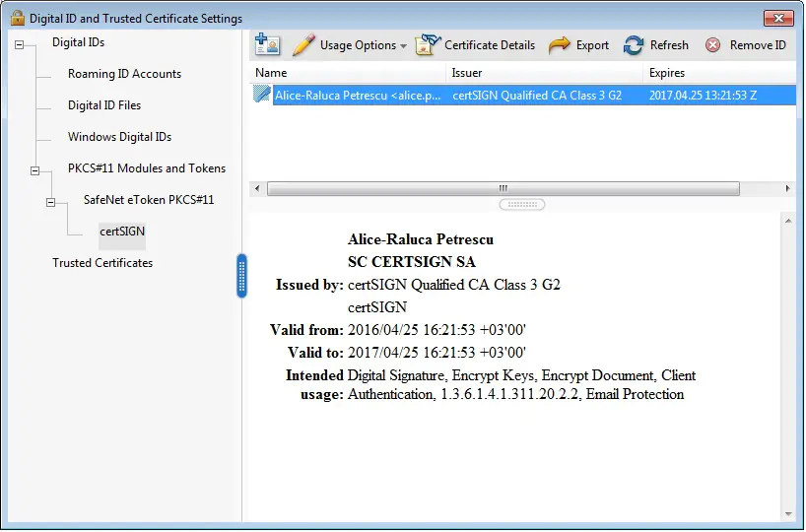This screenshot has height=532, width=806.
Task: Click Usage Options label
Action: point(358,45)
